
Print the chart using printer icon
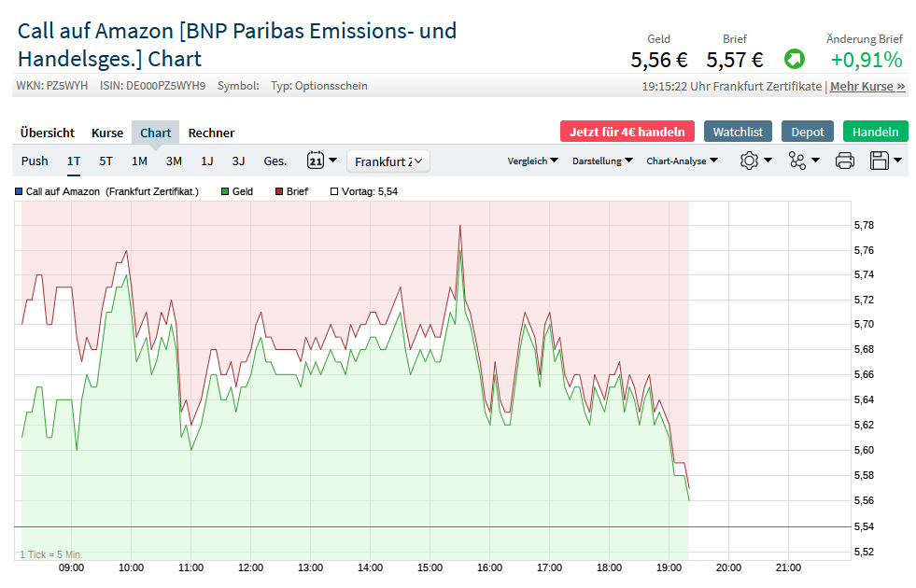tap(845, 161)
